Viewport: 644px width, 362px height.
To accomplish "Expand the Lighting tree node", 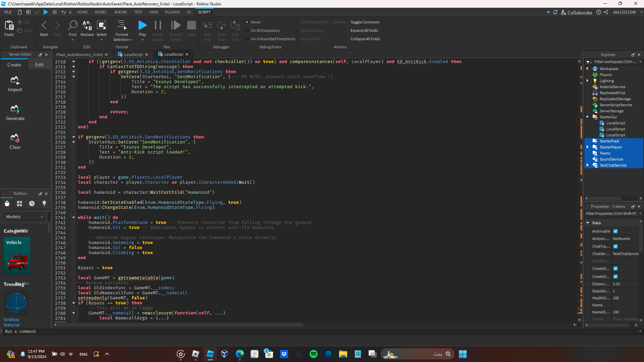I will (588, 81).
